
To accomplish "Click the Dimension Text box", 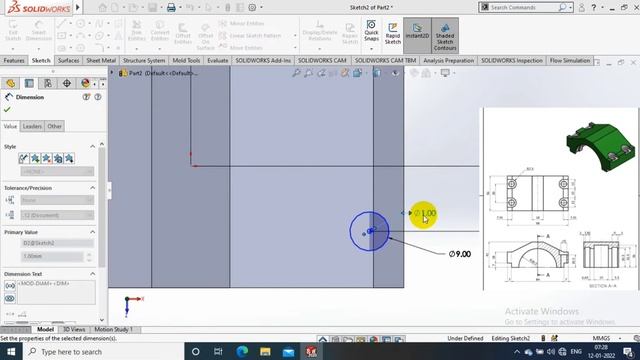I will point(56,292).
